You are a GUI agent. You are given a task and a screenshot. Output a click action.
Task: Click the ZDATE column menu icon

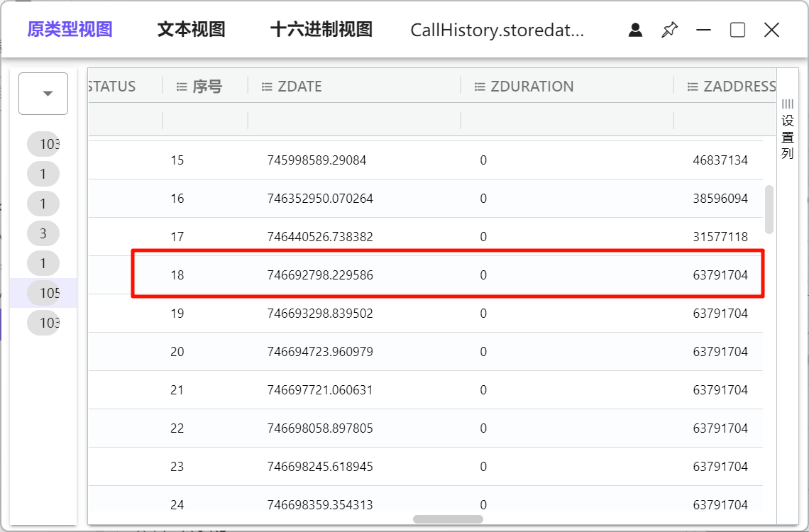267,87
